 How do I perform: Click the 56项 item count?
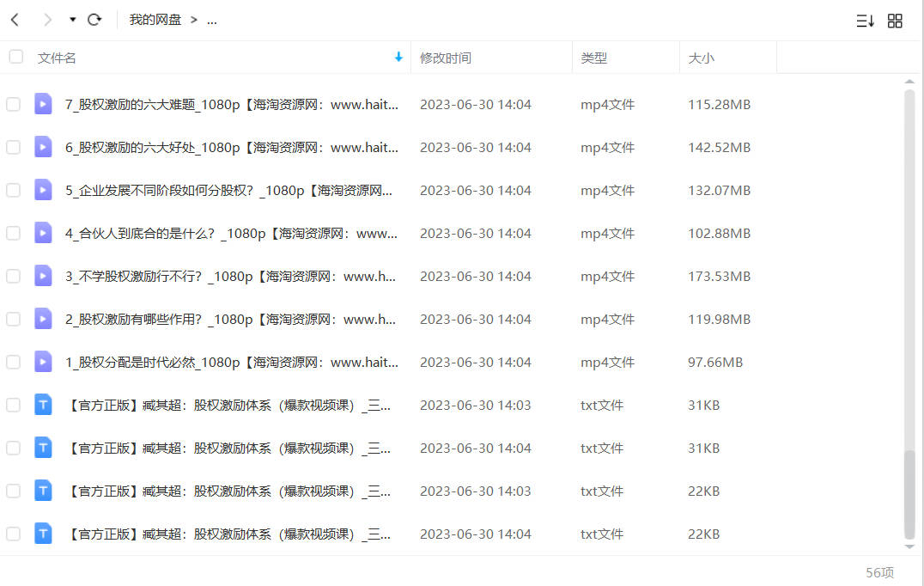click(879, 572)
